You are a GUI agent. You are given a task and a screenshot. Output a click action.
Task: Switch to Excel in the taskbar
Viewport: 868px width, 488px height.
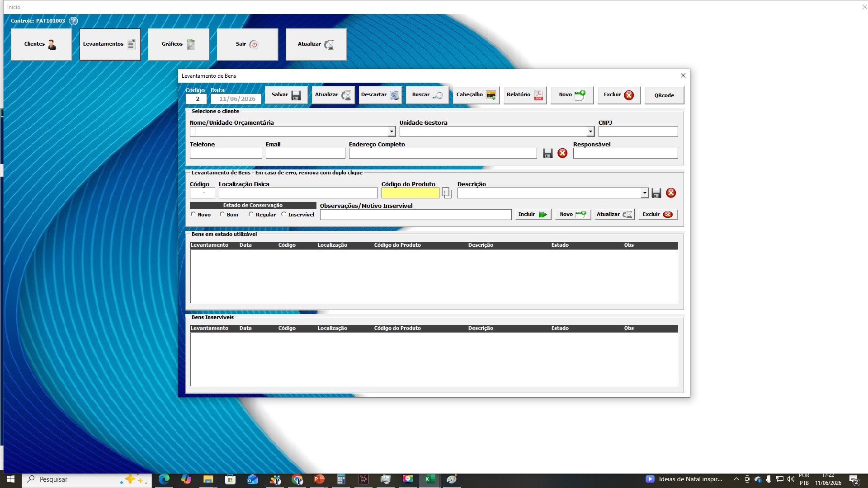(429, 479)
